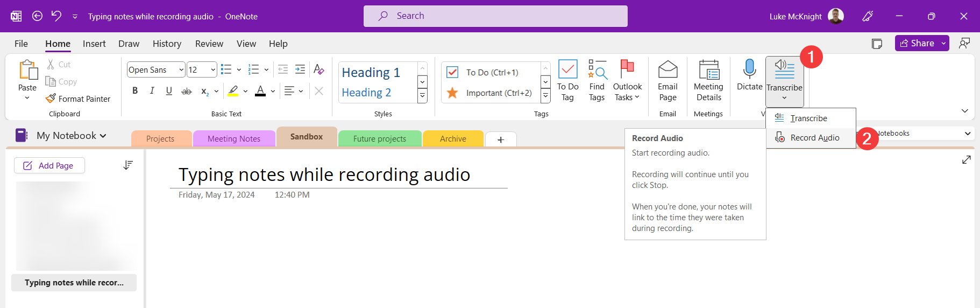The image size is (980, 308).
Task: Open numbering style dropdown arrow
Action: point(266,69)
